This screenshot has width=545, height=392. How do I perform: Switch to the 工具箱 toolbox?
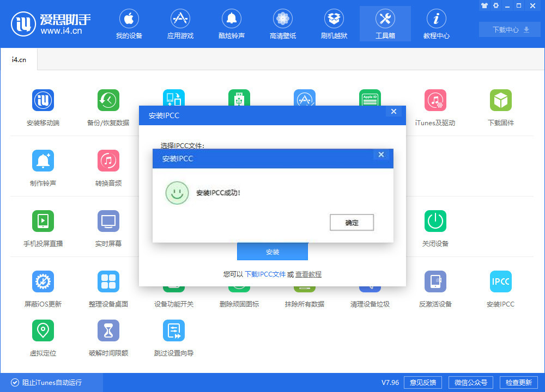click(x=385, y=24)
